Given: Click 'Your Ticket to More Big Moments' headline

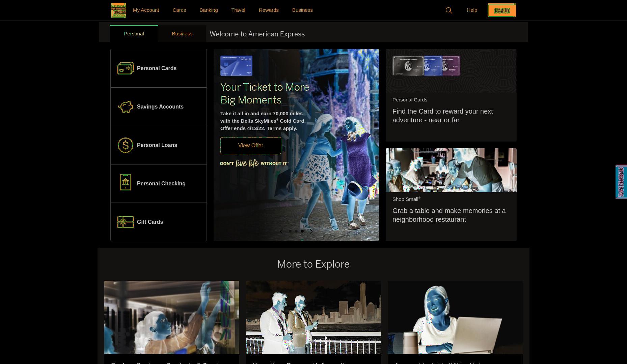Looking at the screenshot, I should (x=265, y=93).
